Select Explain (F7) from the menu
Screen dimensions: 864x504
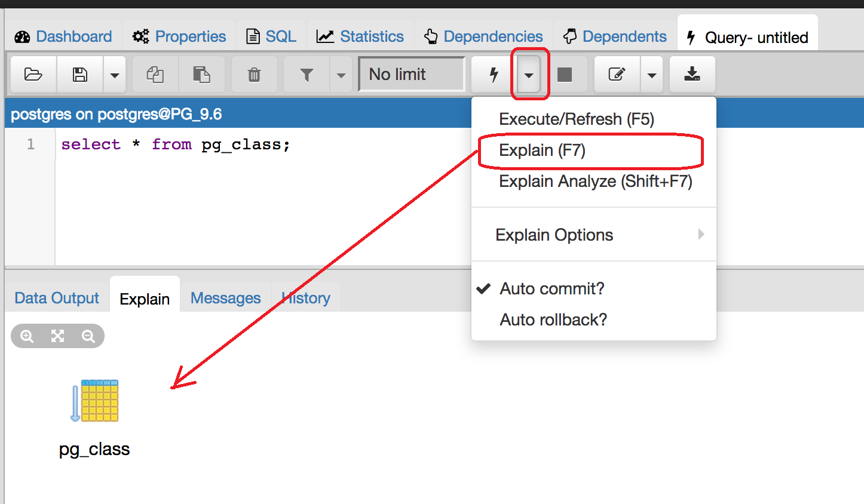(542, 150)
